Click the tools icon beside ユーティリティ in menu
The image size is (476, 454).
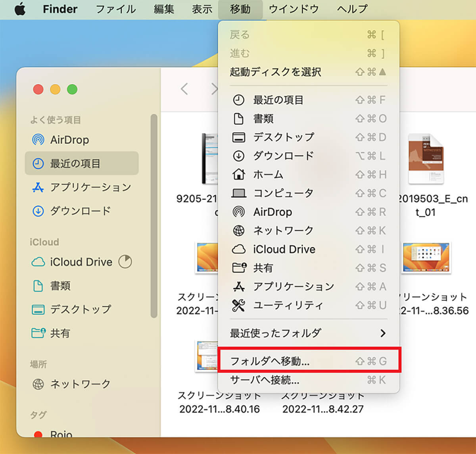coord(238,305)
